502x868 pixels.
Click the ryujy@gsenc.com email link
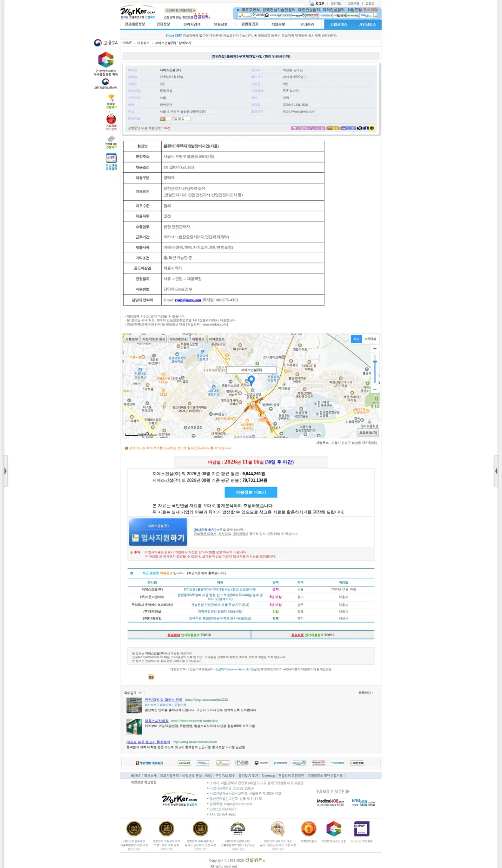click(x=188, y=300)
